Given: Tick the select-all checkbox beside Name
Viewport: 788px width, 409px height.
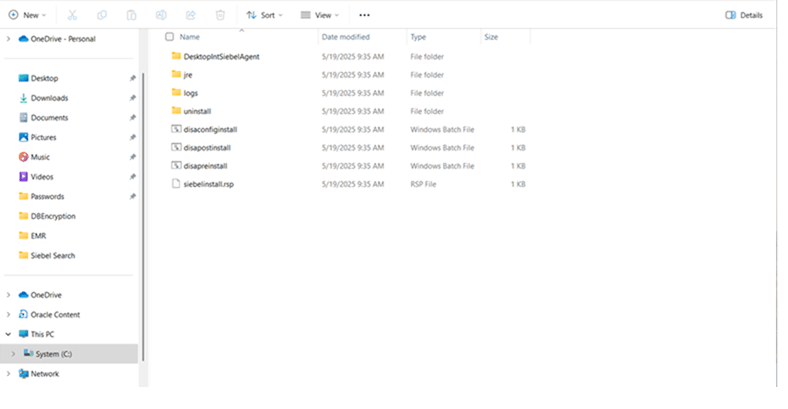Looking at the screenshot, I should [169, 37].
